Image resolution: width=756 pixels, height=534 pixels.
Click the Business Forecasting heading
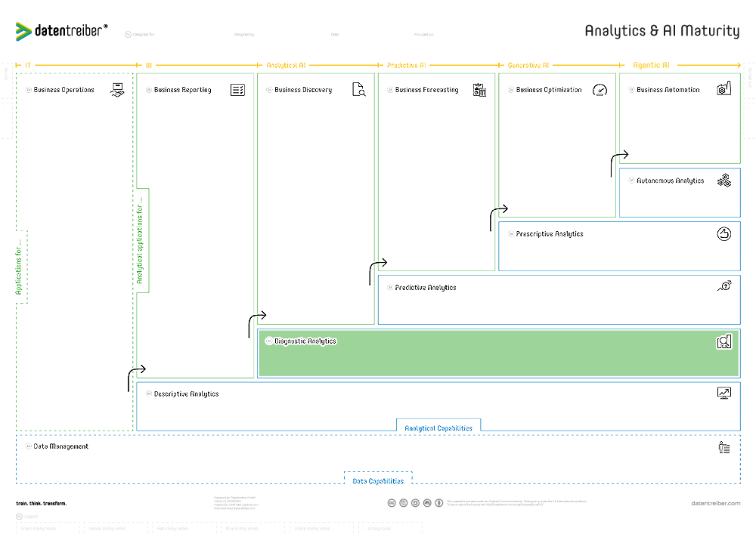click(x=426, y=90)
